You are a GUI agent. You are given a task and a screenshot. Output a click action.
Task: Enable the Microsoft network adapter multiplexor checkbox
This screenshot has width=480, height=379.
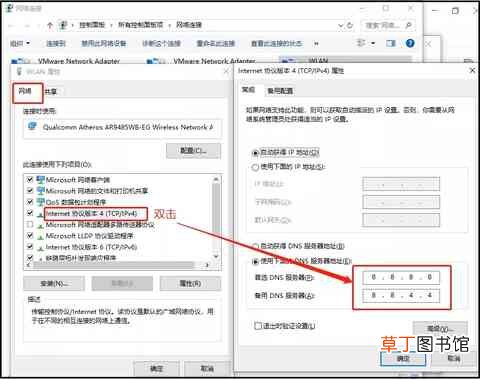30,225
